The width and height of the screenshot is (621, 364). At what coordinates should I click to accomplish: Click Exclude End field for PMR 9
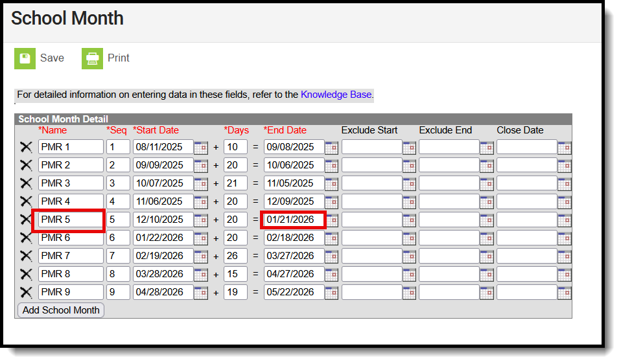click(449, 292)
